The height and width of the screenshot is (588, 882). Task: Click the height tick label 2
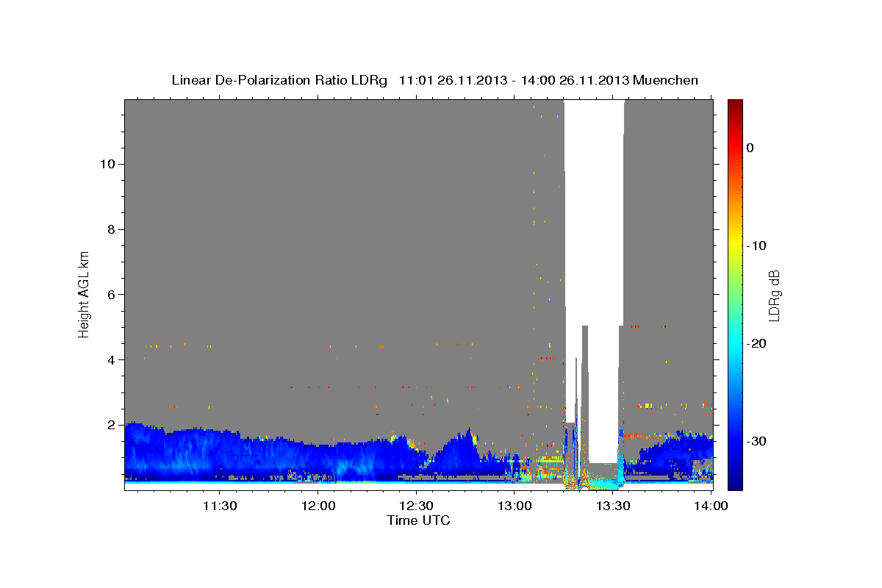coord(112,426)
